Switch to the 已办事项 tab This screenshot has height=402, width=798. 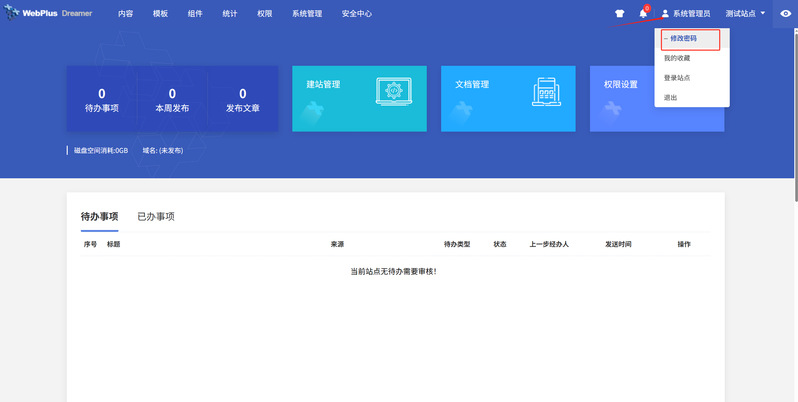[156, 216]
